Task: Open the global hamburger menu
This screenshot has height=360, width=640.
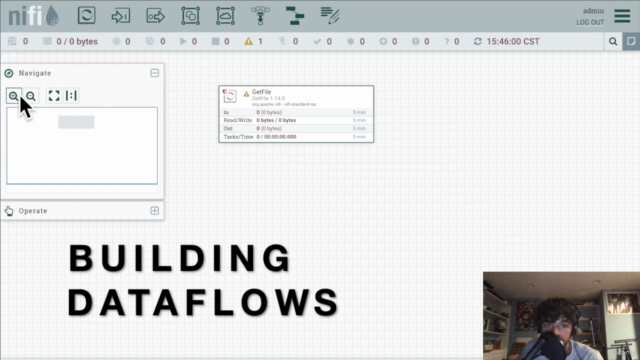Action: click(x=622, y=16)
